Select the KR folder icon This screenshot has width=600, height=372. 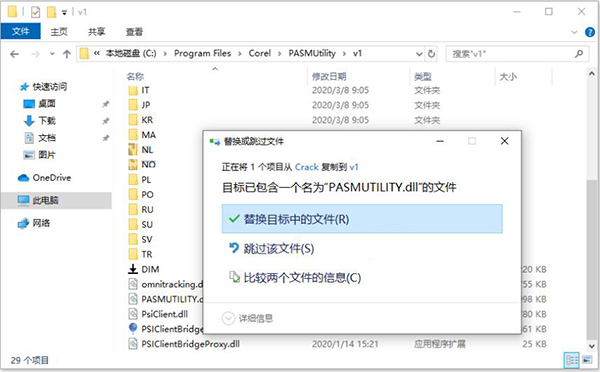(x=133, y=120)
